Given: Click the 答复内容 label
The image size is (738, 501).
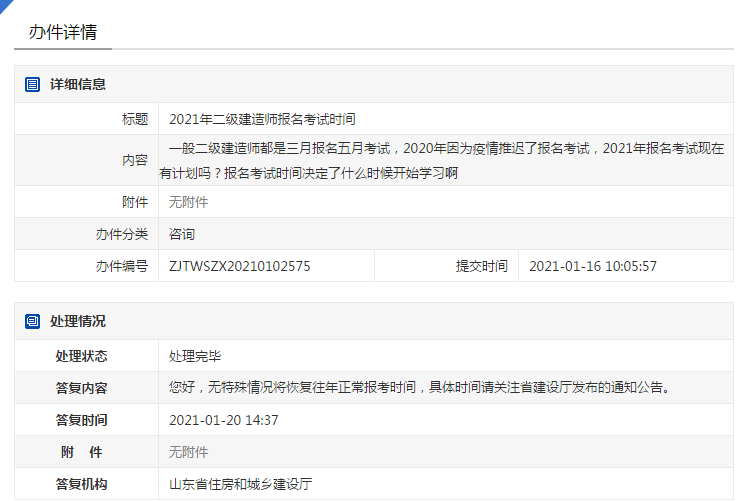Looking at the screenshot, I should coord(81,388).
